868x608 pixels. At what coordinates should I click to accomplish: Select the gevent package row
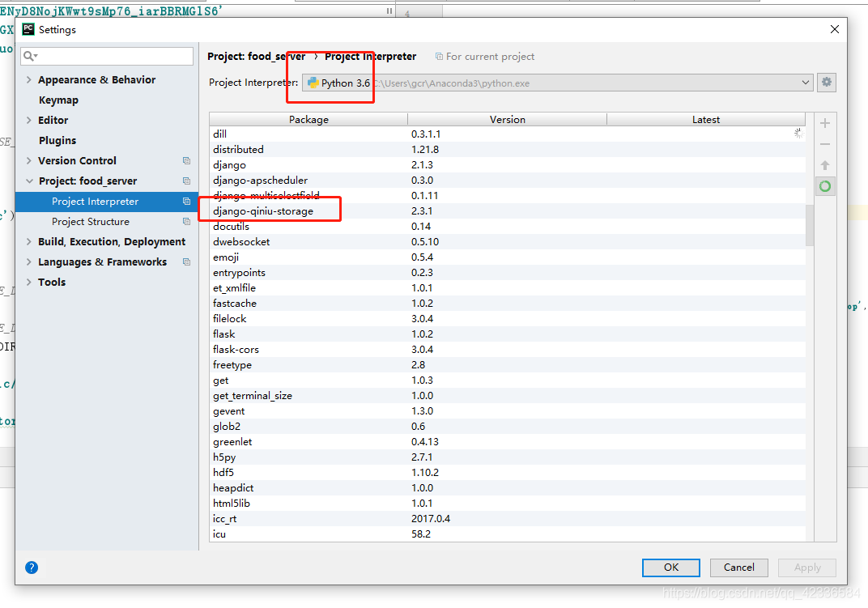(508, 411)
